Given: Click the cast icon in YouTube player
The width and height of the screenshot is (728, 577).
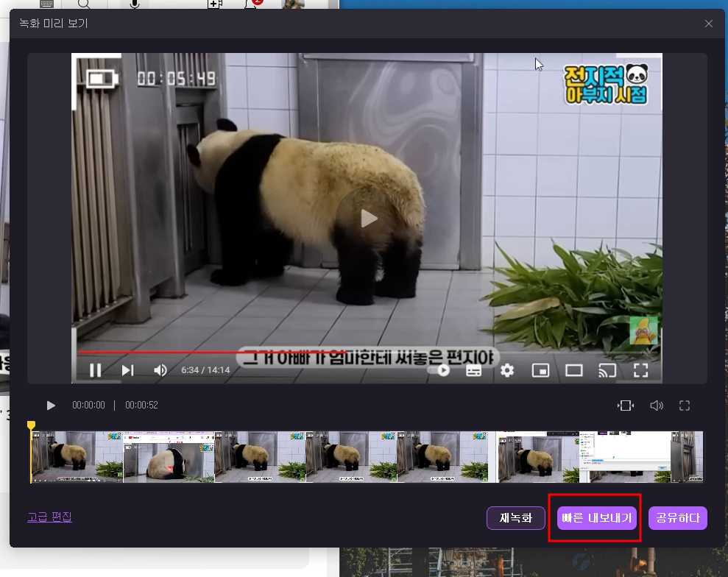Looking at the screenshot, I should click(607, 370).
